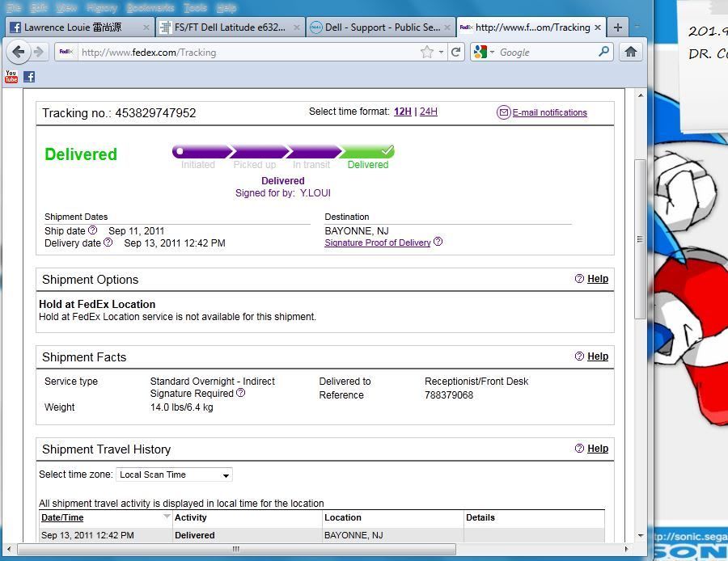Switch to Lawrence Louie Facebook tab
The height and width of the screenshot is (561, 728).
pyautogui.click(x=80, y=27)
